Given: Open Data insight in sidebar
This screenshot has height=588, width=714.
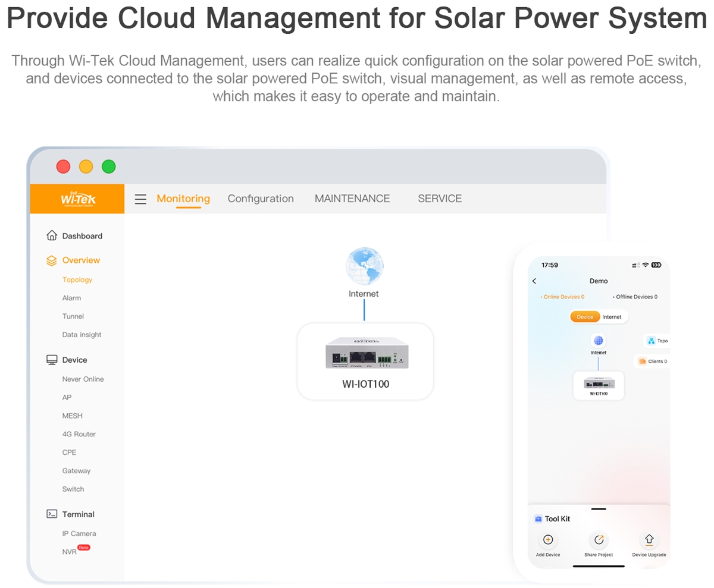Looking at the screenshot, I should [82, 335].
